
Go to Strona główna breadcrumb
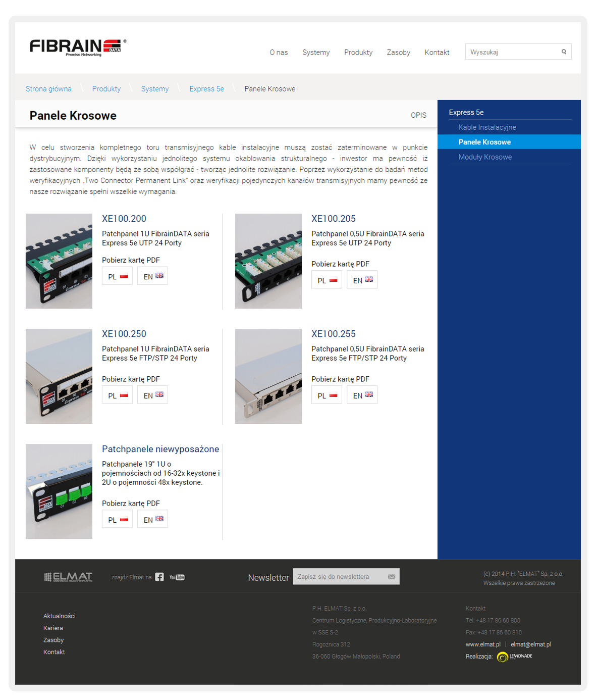(48, 89)
